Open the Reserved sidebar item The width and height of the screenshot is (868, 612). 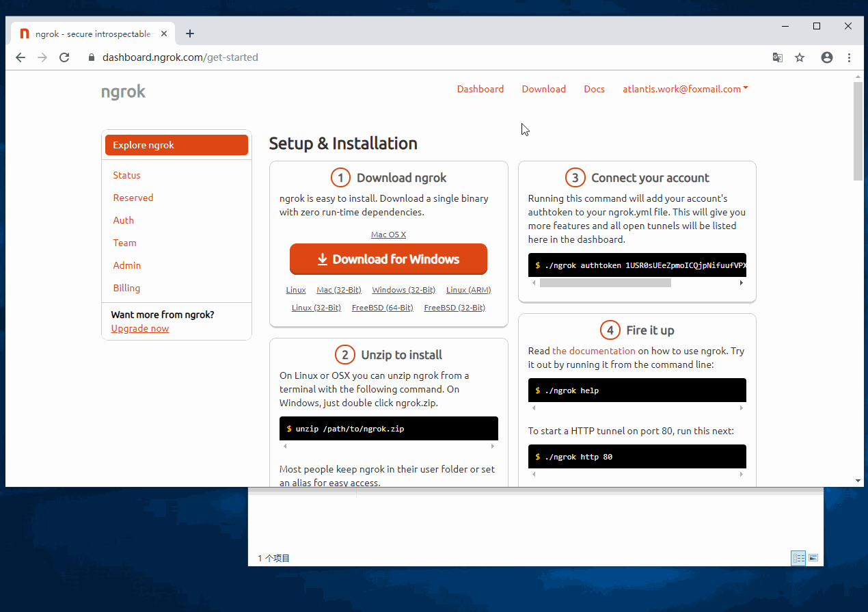[133, 198]
